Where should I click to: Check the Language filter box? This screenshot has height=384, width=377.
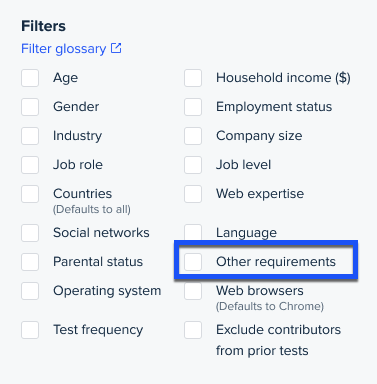193,232
